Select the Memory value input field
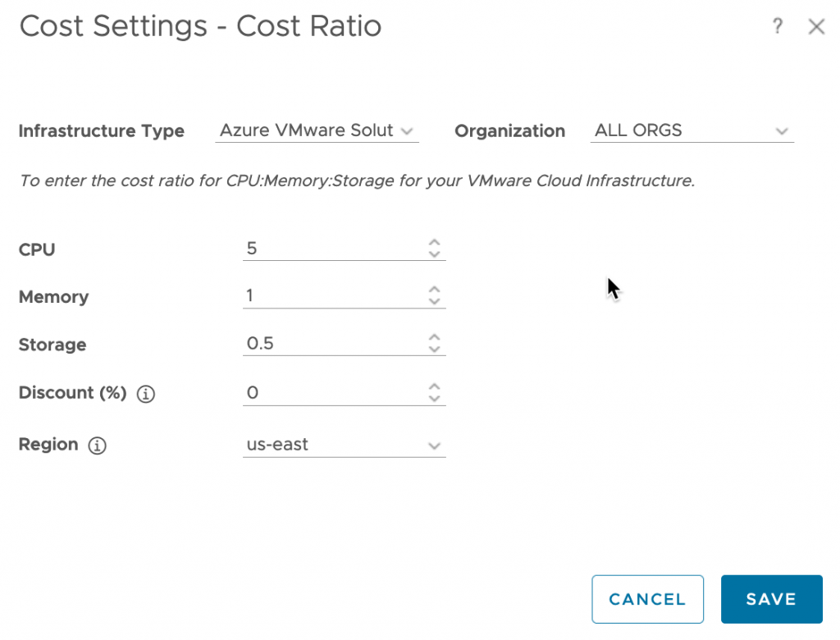This screenshot has width=840, height=640. coord(336,295)
